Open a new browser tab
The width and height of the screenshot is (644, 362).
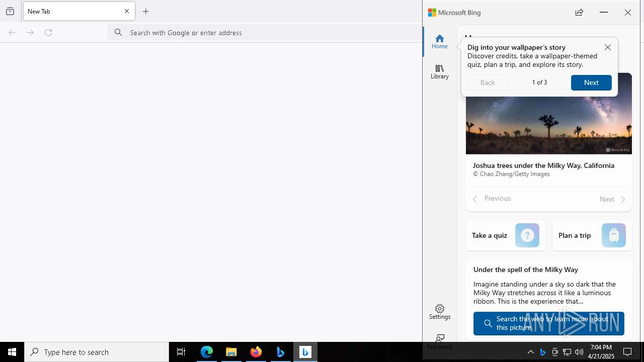146,11
